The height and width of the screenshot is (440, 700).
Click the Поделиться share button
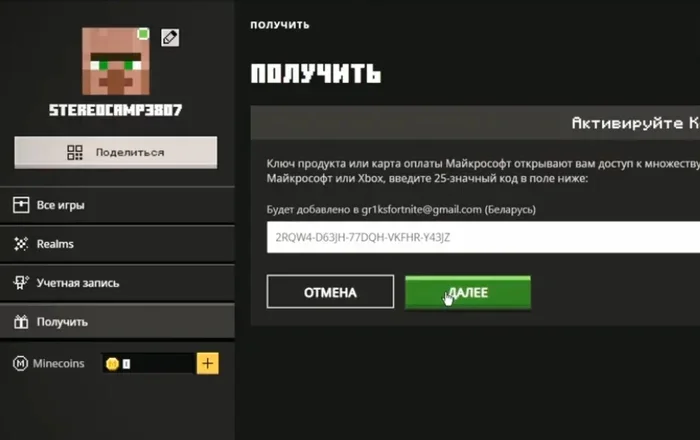pos(116,152)
